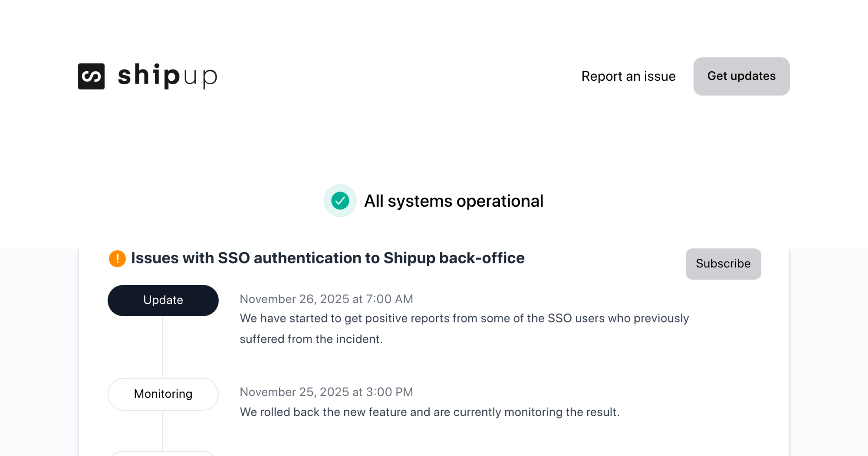Open the Report an issue link

(628, 76)
